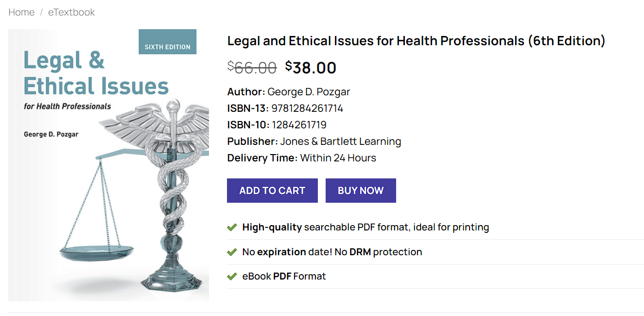Image resolution: width=644 pixels, height=316 pixels.
Task: Click the checkmark next to No expiration date
Action: point(232,252)
